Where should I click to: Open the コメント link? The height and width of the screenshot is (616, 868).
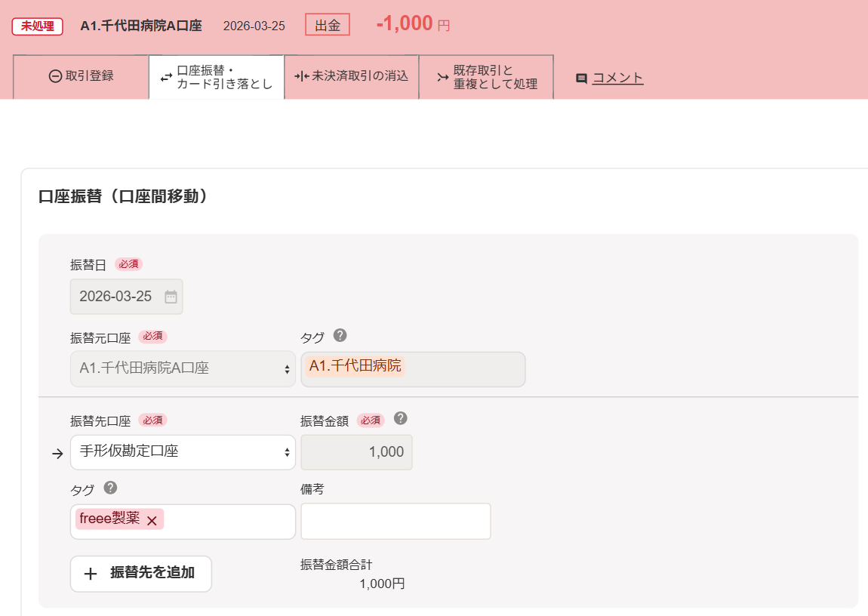tap(617, 78)
